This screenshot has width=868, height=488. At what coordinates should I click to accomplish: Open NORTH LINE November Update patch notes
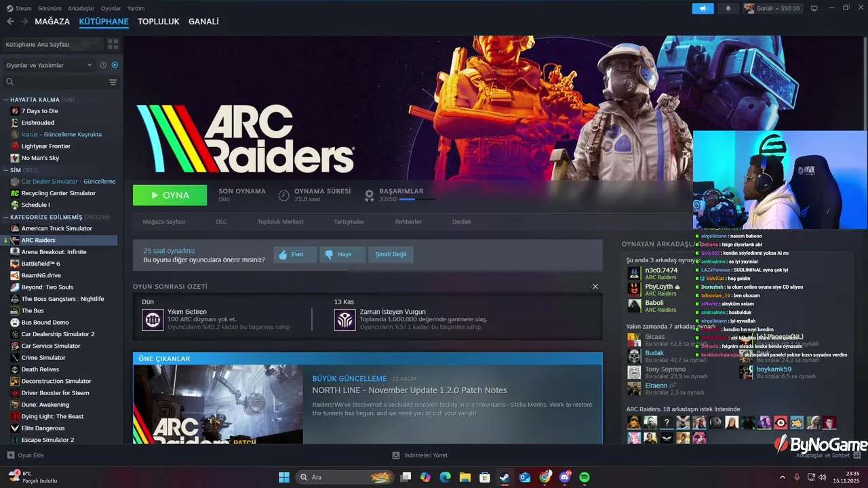click(410, 390)
